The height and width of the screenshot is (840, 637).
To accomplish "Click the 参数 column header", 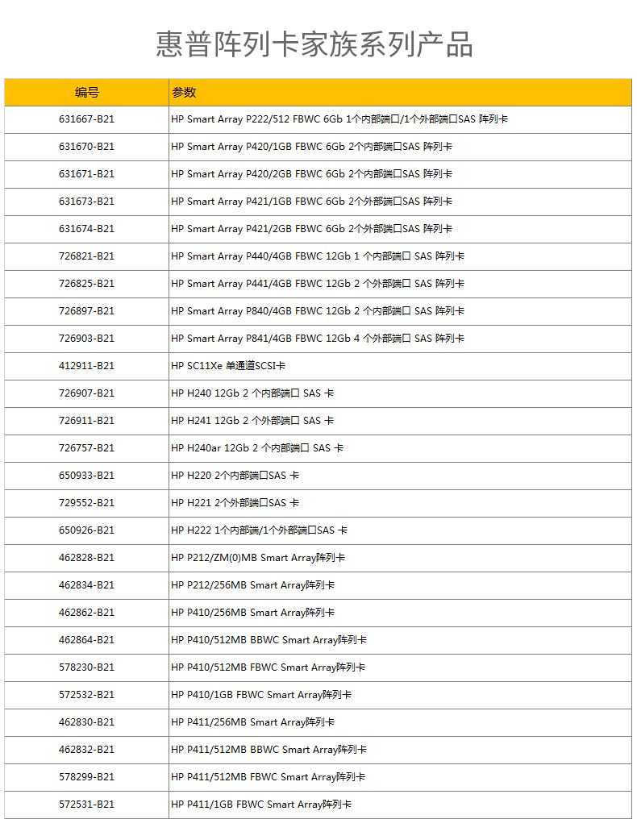I will pyautogui.click(x=184, y=93).
